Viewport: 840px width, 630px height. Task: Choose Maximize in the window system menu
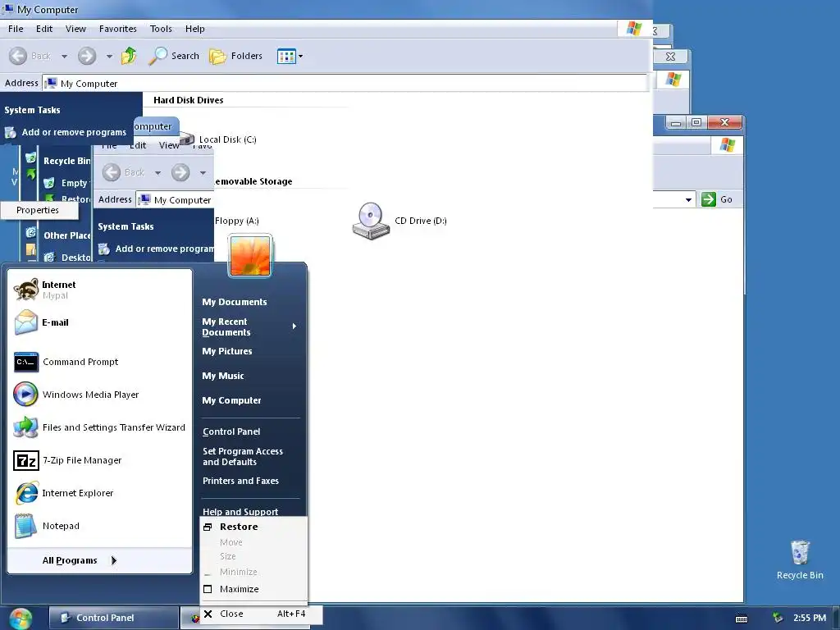coord(254,589)
